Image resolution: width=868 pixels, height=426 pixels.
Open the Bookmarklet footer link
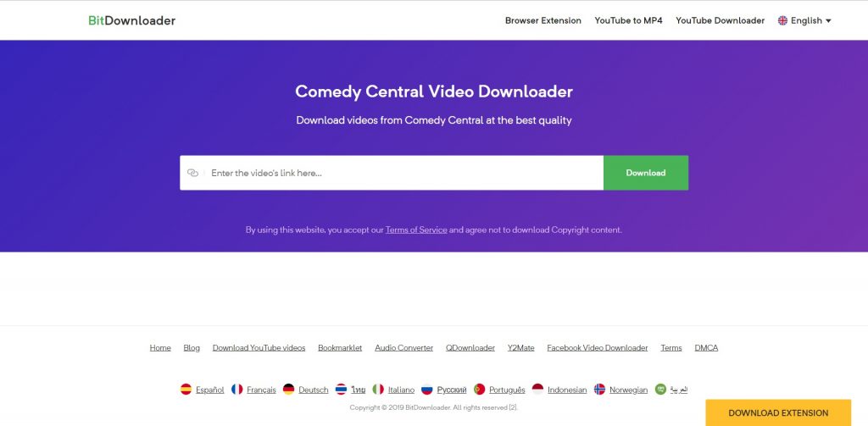[x=340, y=348]
